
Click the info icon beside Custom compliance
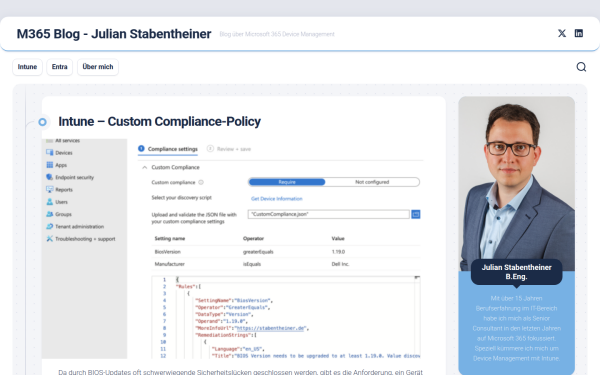[x=201, y=182]
